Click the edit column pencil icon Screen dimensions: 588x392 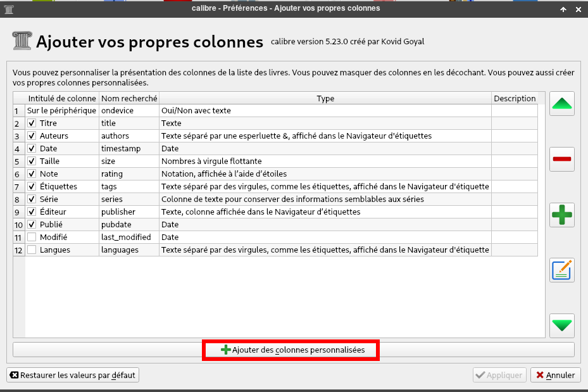tap(562, 270)
